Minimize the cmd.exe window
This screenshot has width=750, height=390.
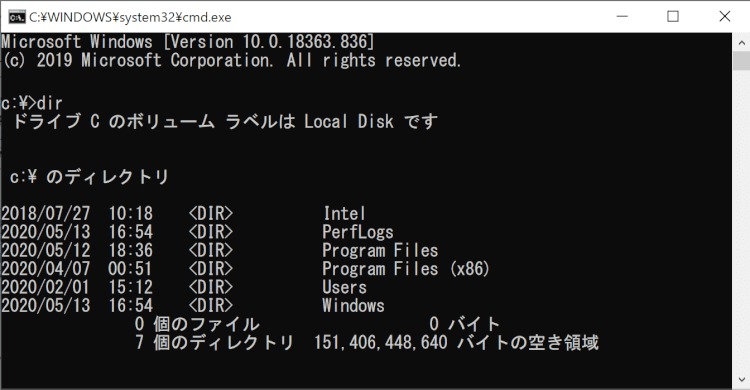coord(622,17)
